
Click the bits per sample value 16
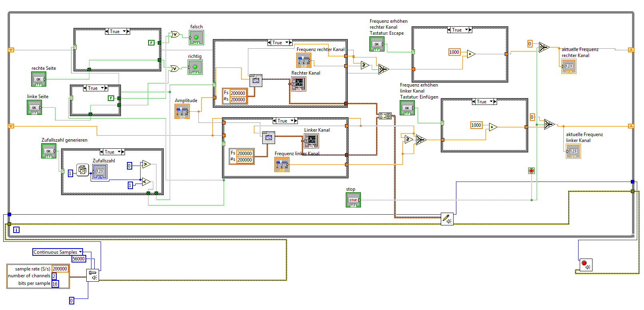coord(55,284)
